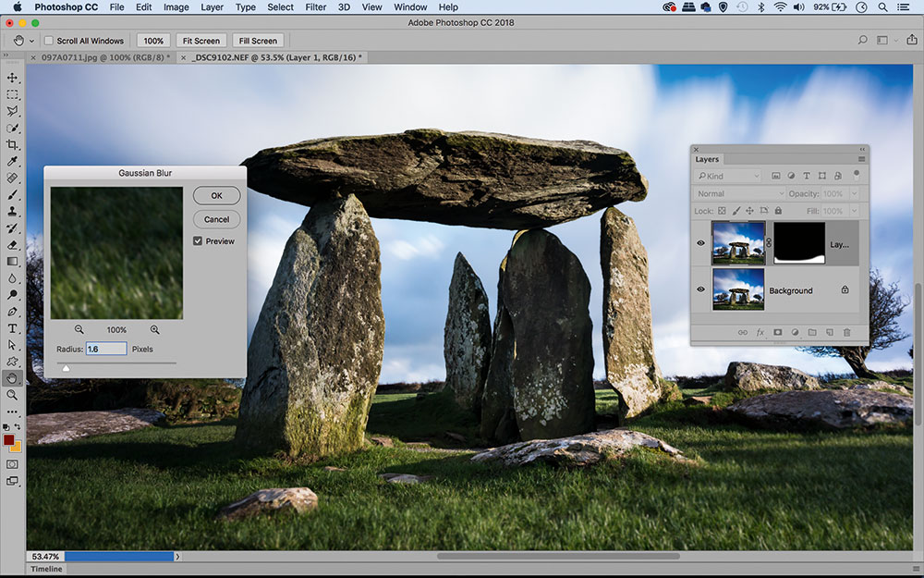Screen dimensions: 924x578
Task: Hide the Layer 1 visibility eye
Action: (x=700, y=243)
